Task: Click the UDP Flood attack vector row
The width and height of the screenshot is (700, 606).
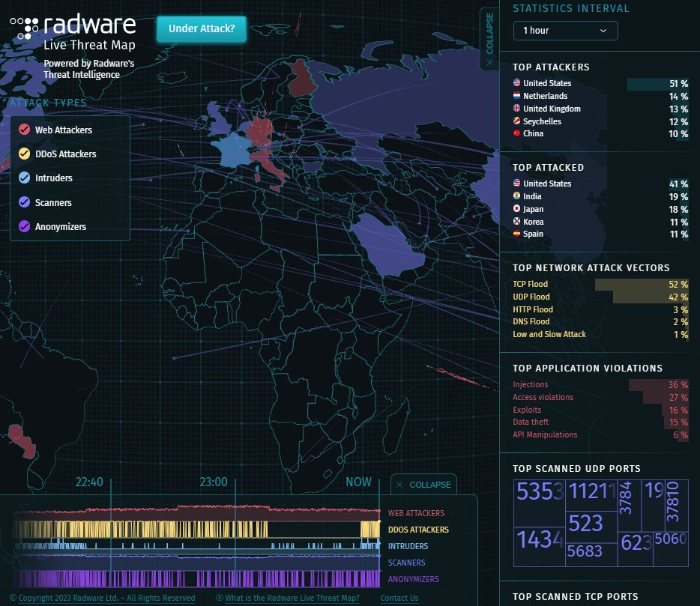Action: (600, 297)
